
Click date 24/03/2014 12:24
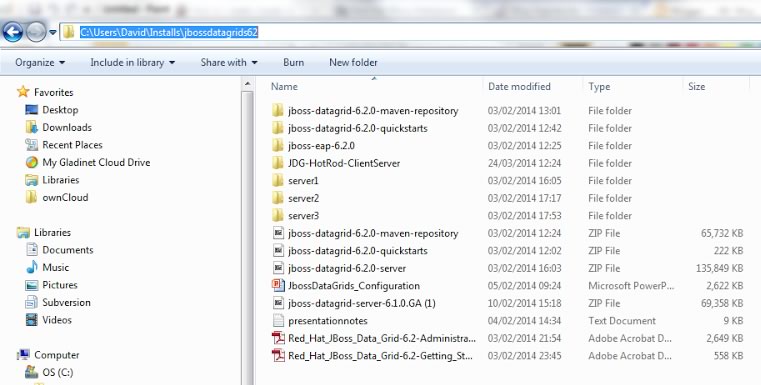[x=524, y=163]
